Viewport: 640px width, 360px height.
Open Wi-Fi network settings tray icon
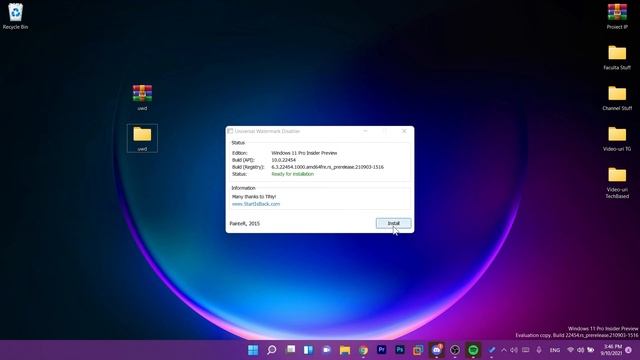(x=570, y=350)
